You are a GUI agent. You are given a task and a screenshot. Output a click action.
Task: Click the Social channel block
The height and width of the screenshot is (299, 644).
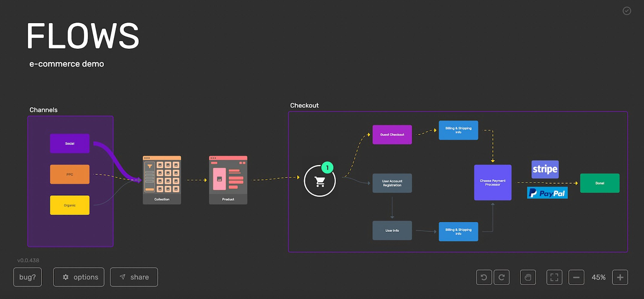point(69,143)
